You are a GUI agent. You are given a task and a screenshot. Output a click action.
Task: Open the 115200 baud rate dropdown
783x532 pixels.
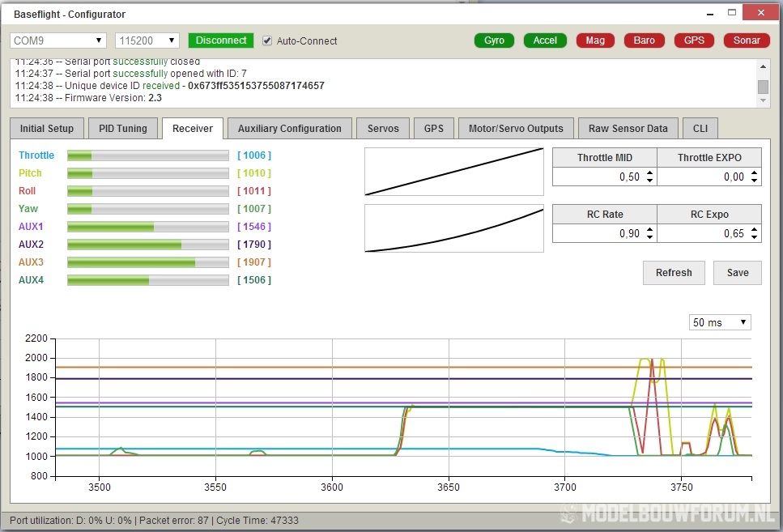pyautogui.click(x=147, y=40)
